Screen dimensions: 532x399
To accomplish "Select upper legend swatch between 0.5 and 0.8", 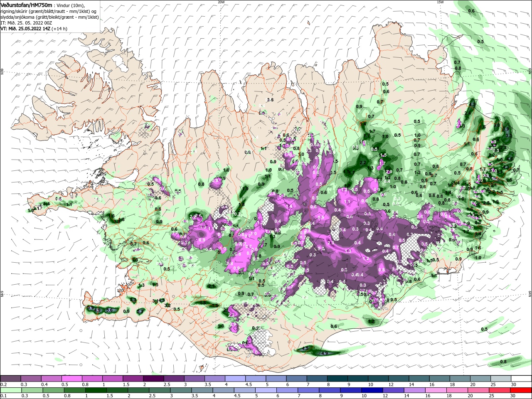I will click(x=71, y=379).
